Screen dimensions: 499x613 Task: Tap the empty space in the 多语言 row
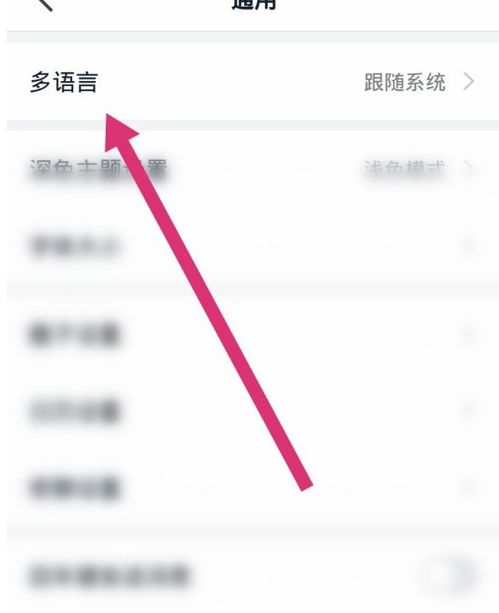231,82
